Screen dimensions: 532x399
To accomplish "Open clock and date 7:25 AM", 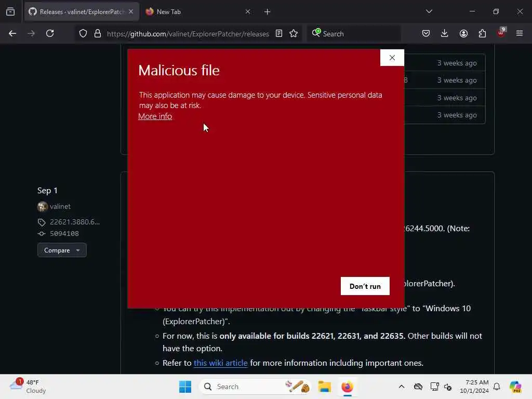I will (x=474, y=387).
